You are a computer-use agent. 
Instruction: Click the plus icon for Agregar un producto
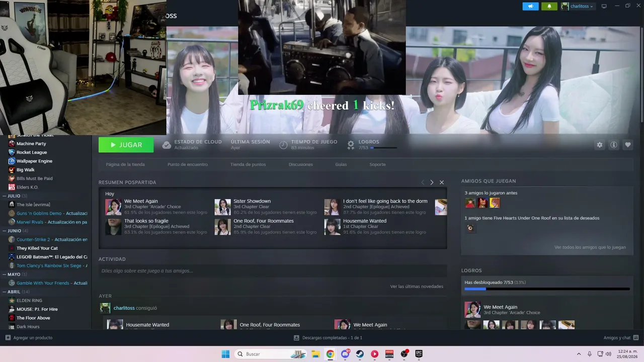8,338
